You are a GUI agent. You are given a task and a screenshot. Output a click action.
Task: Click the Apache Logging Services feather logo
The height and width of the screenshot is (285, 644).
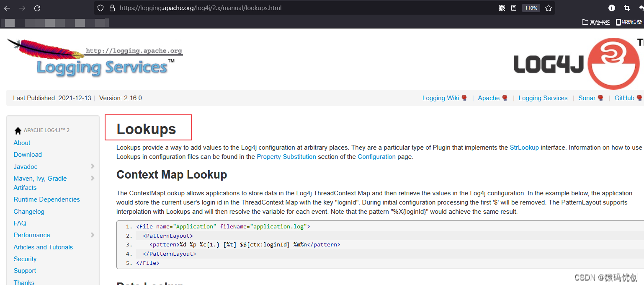95,57
